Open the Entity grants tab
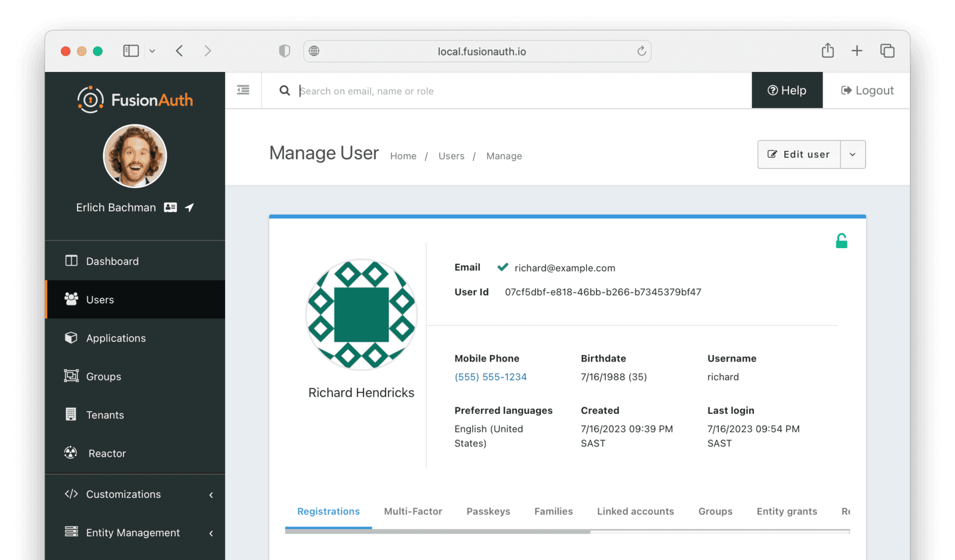955x560 pixels. click(x=787, y=511)
